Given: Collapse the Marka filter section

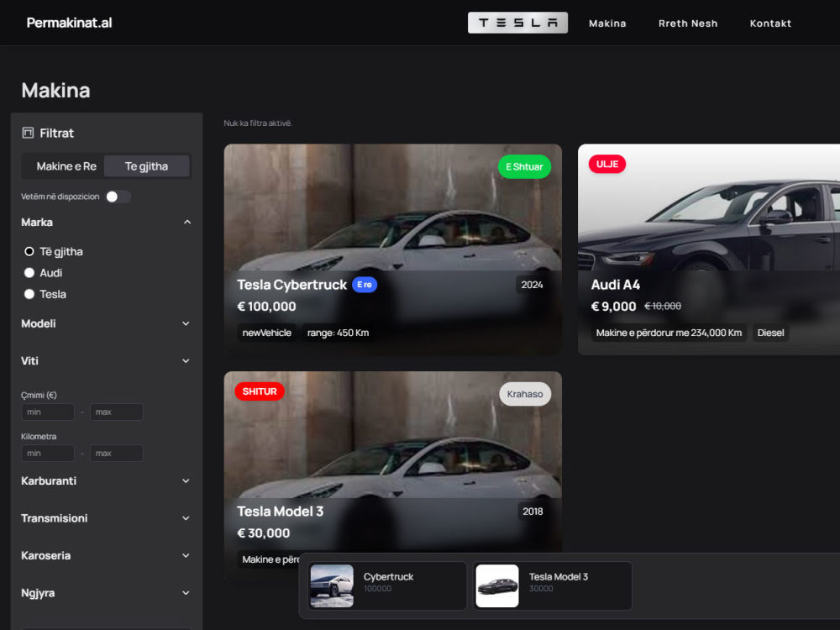Looking at the screenshot, I should click(106, 223).
